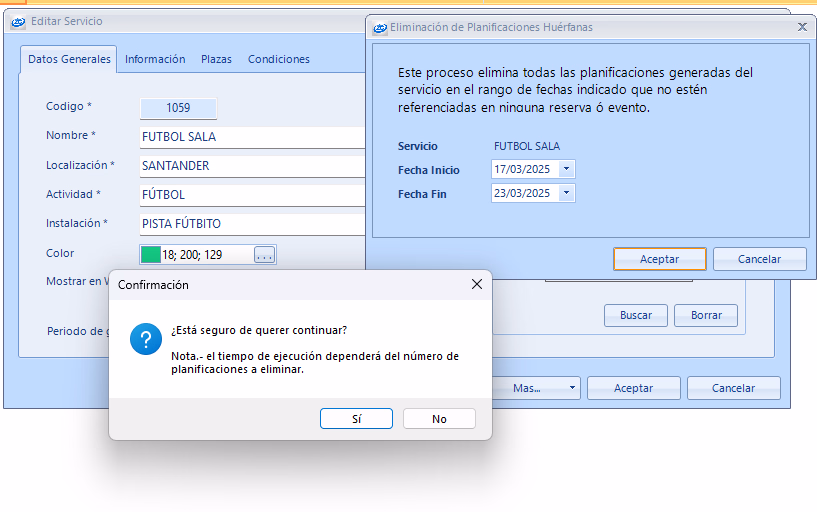817x512 pixels.
Task: Open color picker with ellipsis button
Action: [264, 255]
